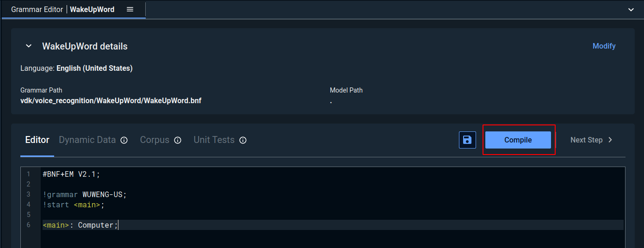Screen dimensions: 644x248
Task: Click the Unit Tests info icon
Action: (x=243, y=140)
